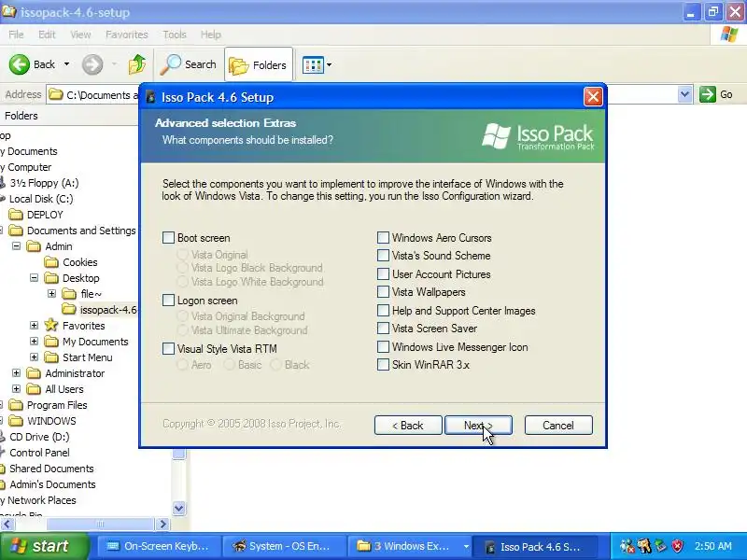Open Search in Explorer toolbar
Screen dimensions: 747x560
[x=189, y=64]
